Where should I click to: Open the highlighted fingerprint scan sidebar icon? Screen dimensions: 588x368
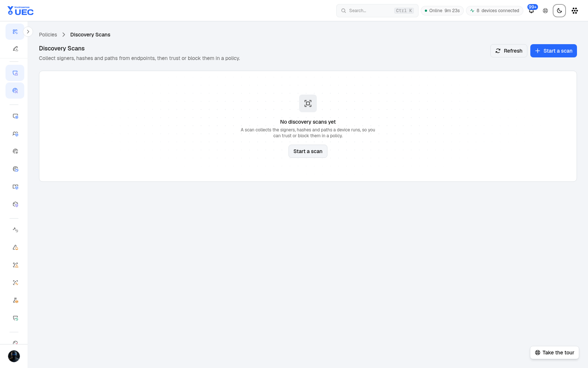15,91
